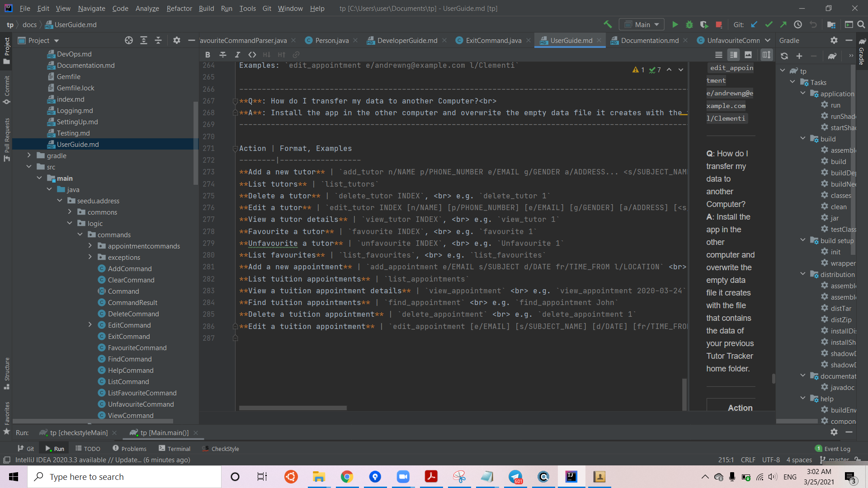Image resolution: width=868 pixels, height=488 pixels.
Task: Switch to preview-only markdown view
Action: click(748, 55)
